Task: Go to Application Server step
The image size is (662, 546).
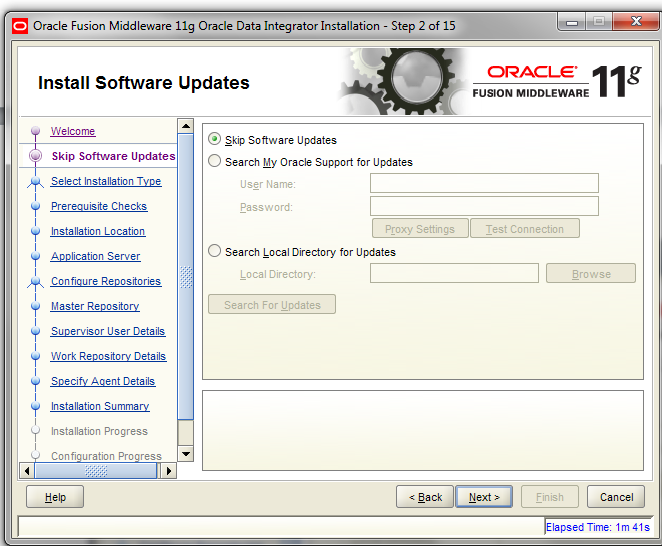Action: pyautogui.click(x=96, y=256)
